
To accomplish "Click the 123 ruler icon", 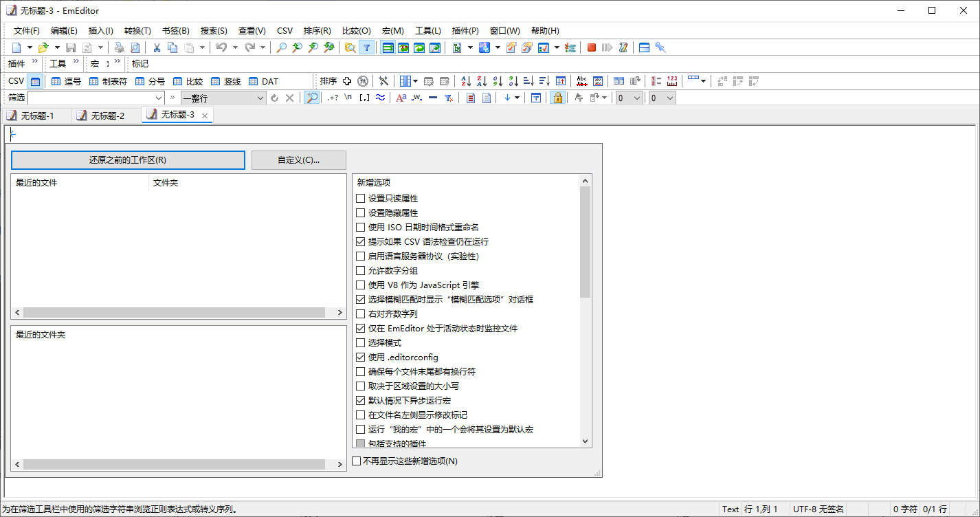I will coord(672,81).
